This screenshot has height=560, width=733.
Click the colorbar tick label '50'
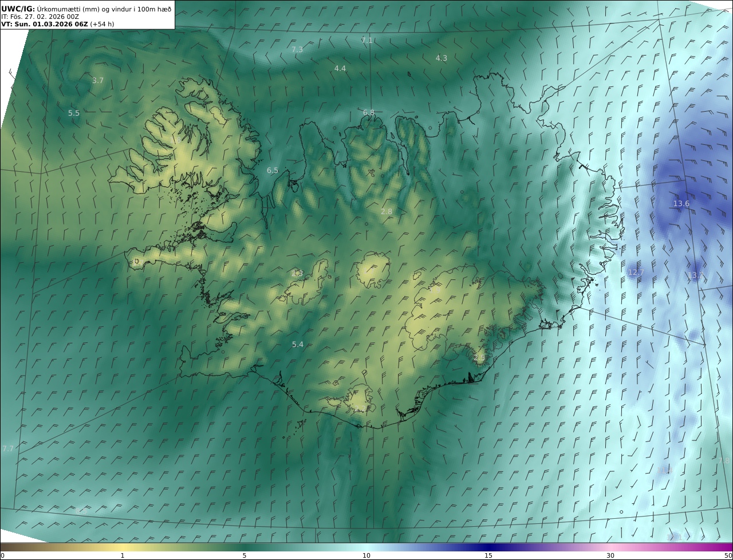point(728,555)
